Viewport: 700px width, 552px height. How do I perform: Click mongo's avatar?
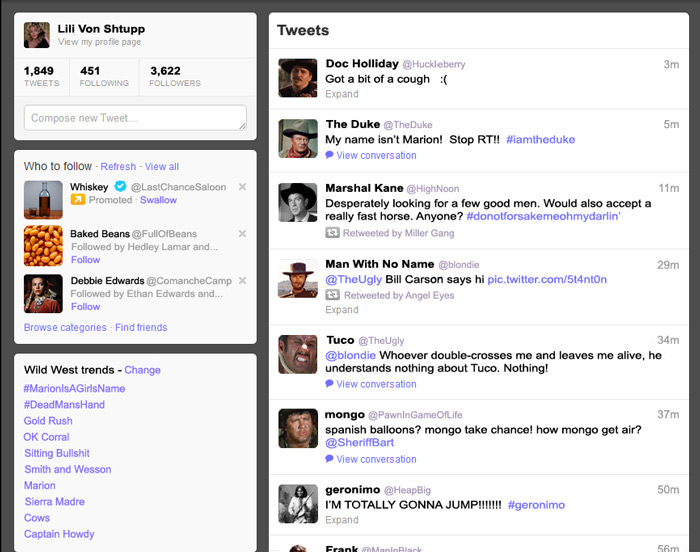298,428
